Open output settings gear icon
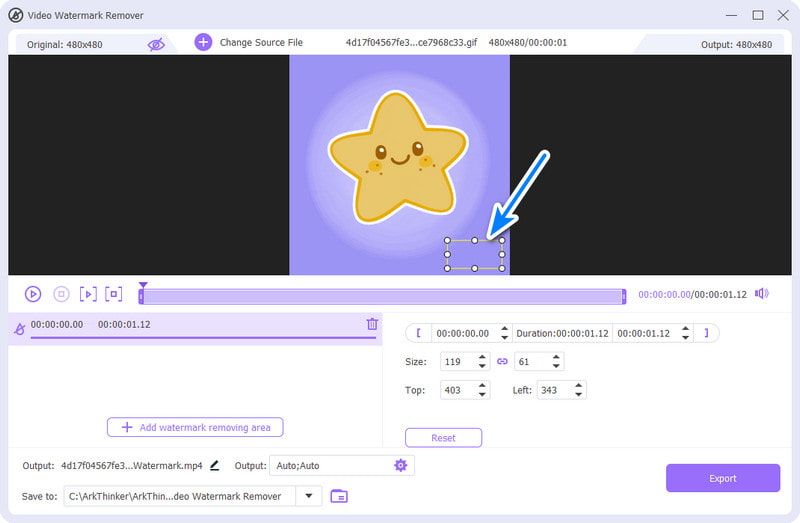The width and height of the screenshot is (800, 523). 401,465
